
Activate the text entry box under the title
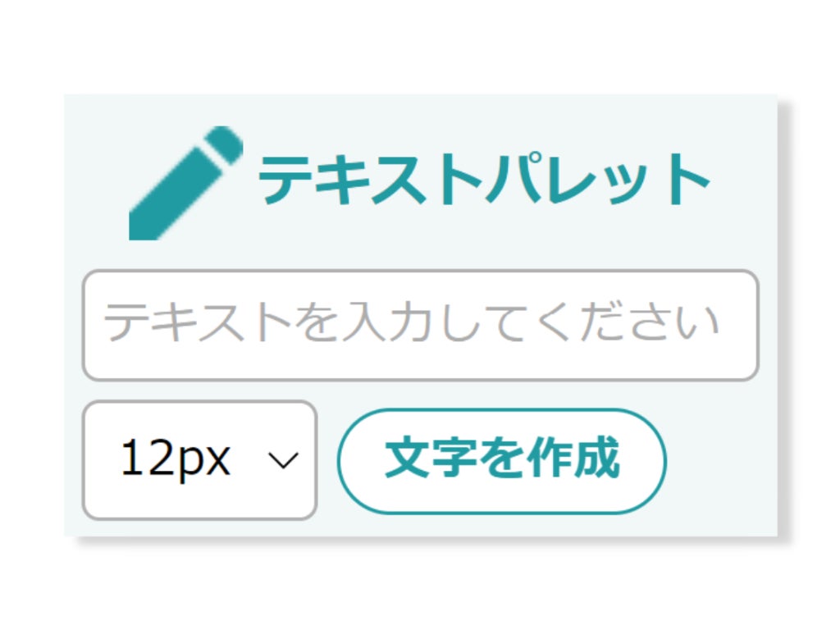click(x=420, y=325)
